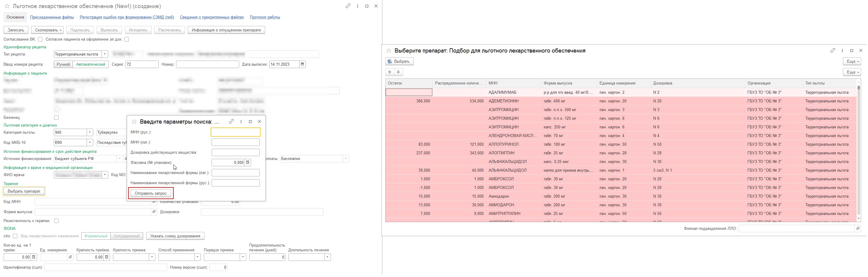Star the search parameters dialog
Screen dimensions: 868x277
pyautogui.click(x=134, y=121)
